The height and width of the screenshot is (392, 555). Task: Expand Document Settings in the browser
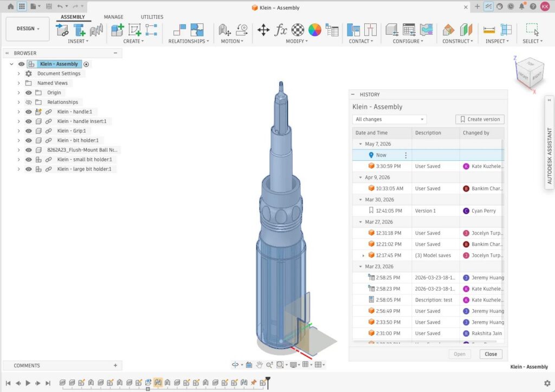pos(19,74)
